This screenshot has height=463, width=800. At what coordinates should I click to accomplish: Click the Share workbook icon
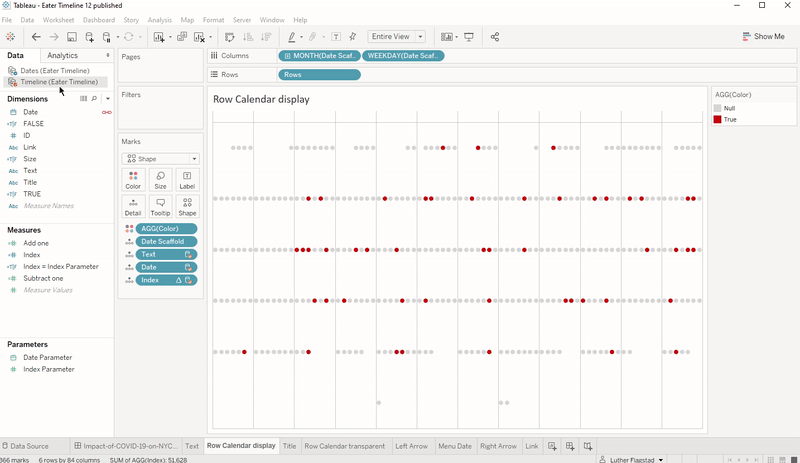click(495, 37)
